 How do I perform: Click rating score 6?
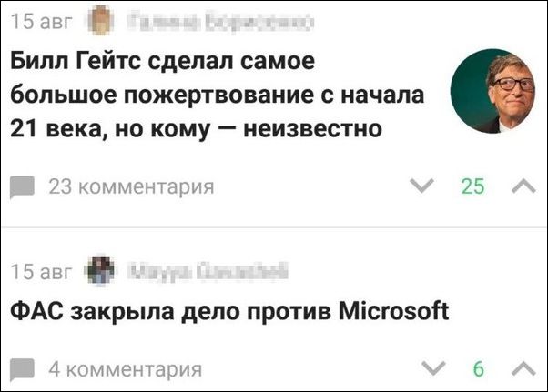pyautogui.click(x=479, y=369)
